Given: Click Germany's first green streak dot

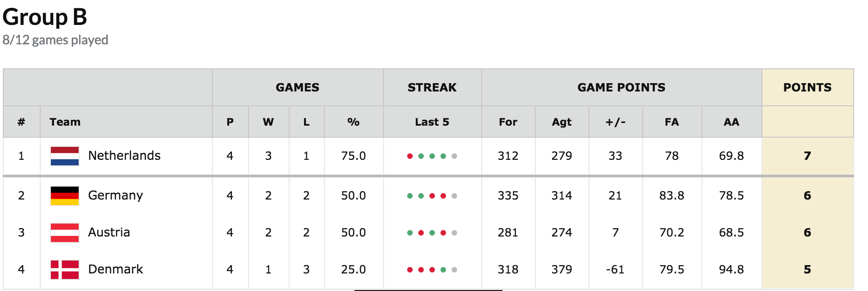Looking at the screenshot, I should (x=410, y=196).
